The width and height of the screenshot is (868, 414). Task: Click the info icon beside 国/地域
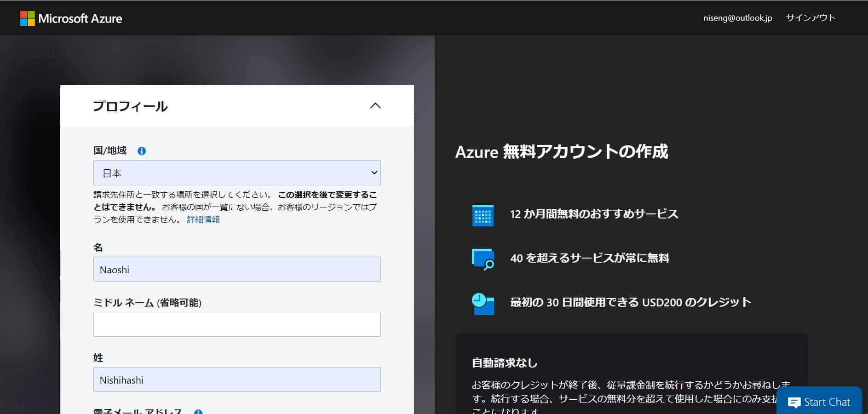click(x=142, y=151)
